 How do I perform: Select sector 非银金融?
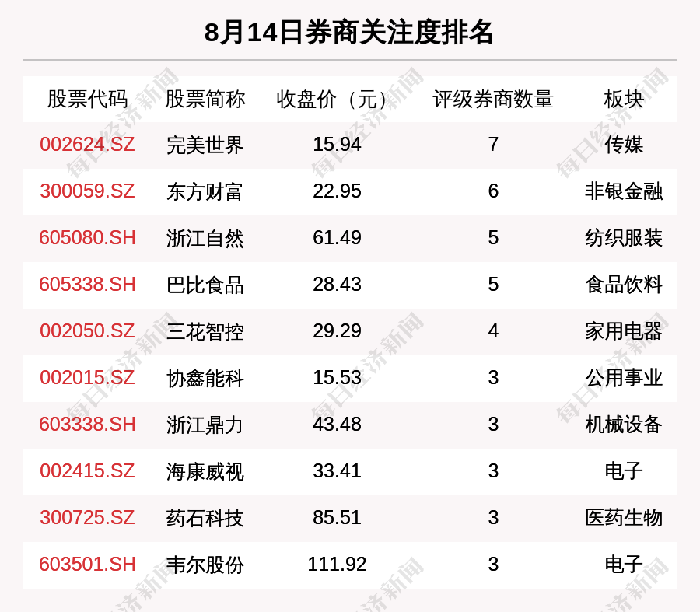[x=624, y=191]
